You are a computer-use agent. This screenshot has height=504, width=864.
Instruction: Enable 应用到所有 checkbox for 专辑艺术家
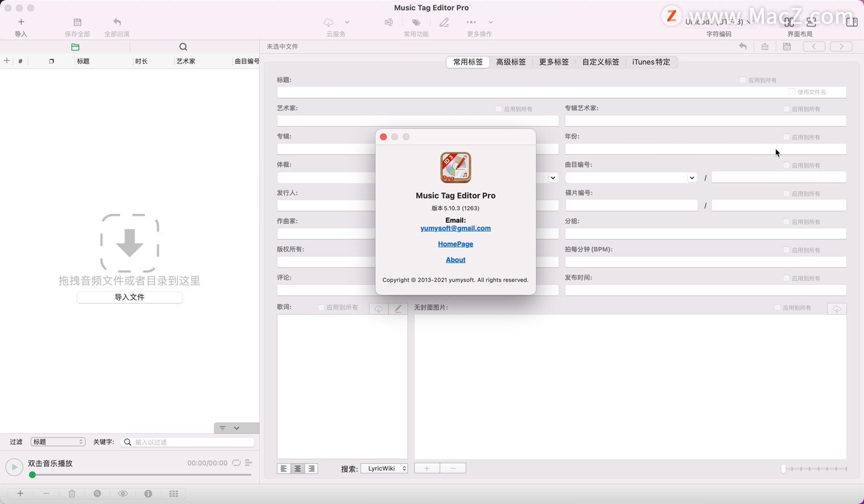coord(787,109)
